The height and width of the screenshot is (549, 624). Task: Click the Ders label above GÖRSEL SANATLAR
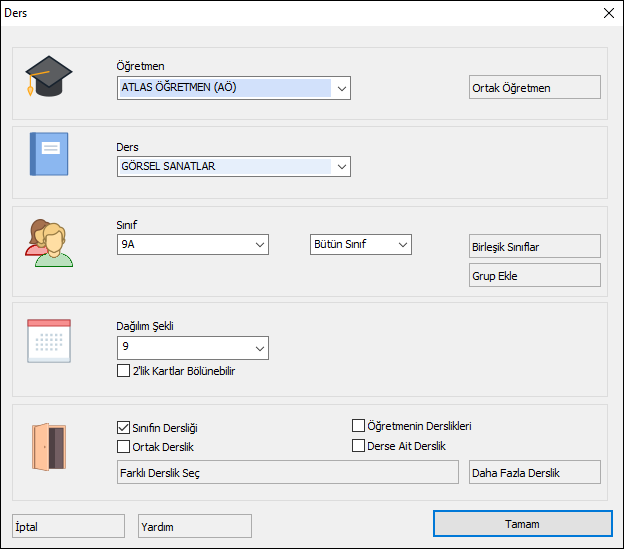coord(127,147)
